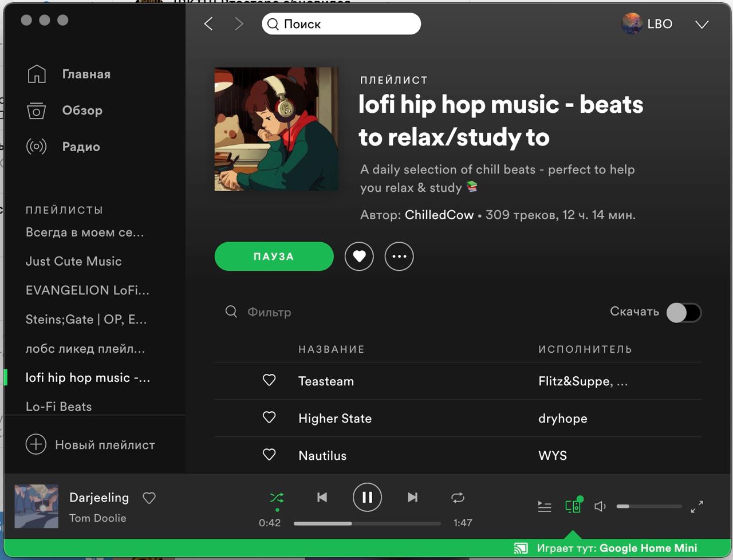This screenshot has width=733, height=560.
Task: Skip to the next track
Action: coord(412,497)
